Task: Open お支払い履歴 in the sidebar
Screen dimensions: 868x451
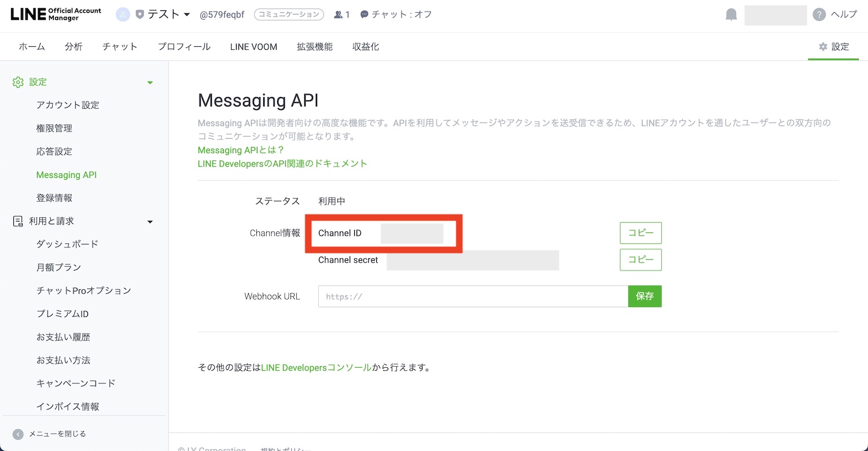Action: tap(63, 337)
